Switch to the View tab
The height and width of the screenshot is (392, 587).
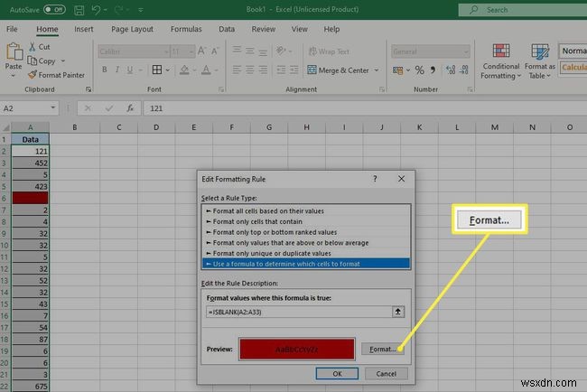[x=300, y=29]
